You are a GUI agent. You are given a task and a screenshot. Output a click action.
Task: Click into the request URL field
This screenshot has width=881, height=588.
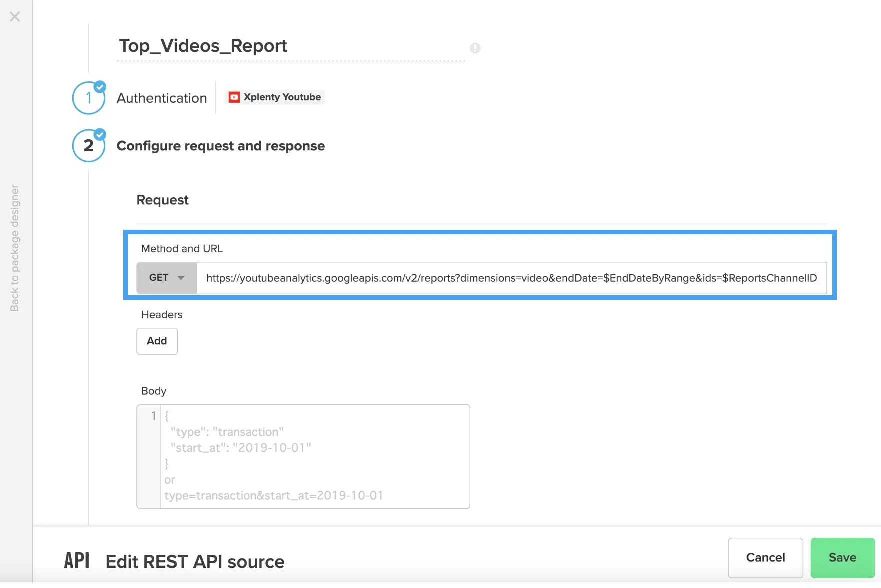click(512, 278)
